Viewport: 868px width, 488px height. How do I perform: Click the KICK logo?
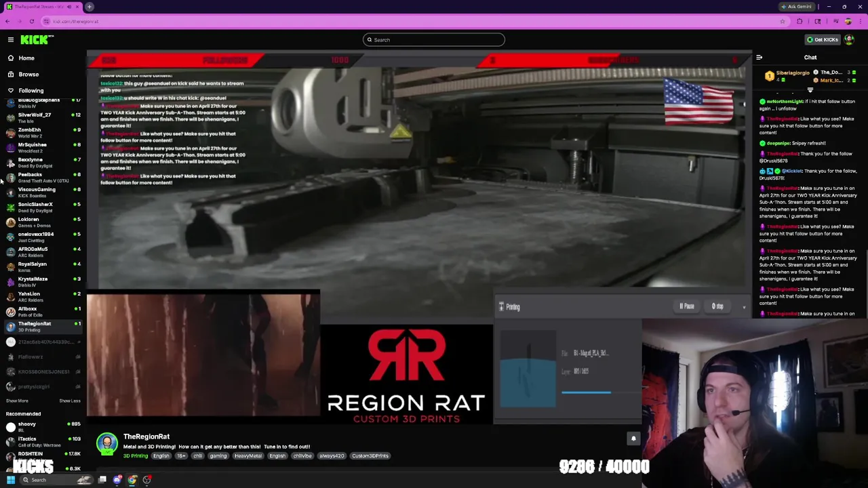click(x=34, y=40)
